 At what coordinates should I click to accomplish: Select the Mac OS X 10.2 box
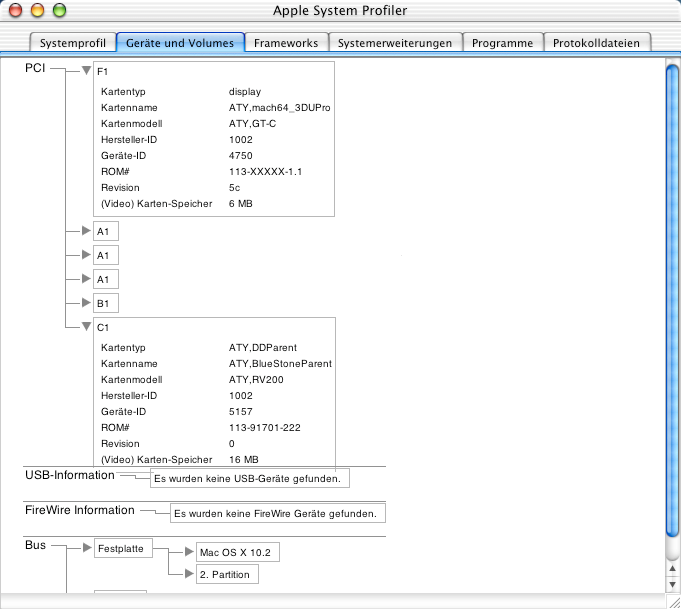pyautogui.click(x=238, y=552)
